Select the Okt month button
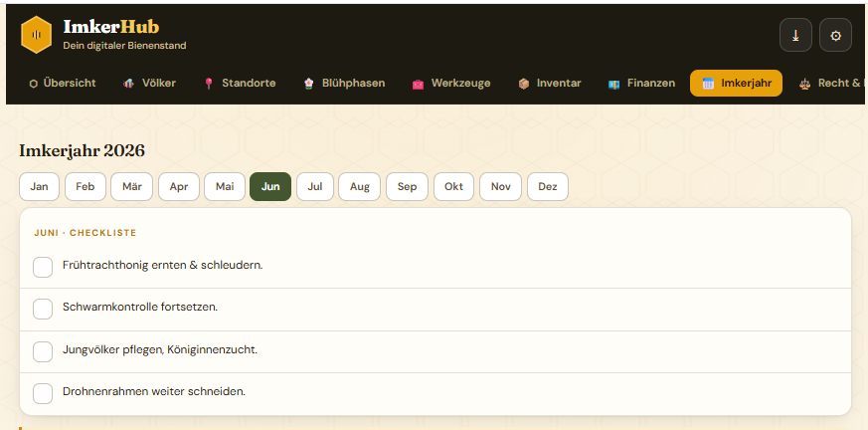The height and width of the screenshot is (430, 868). [x=454, y=187]
